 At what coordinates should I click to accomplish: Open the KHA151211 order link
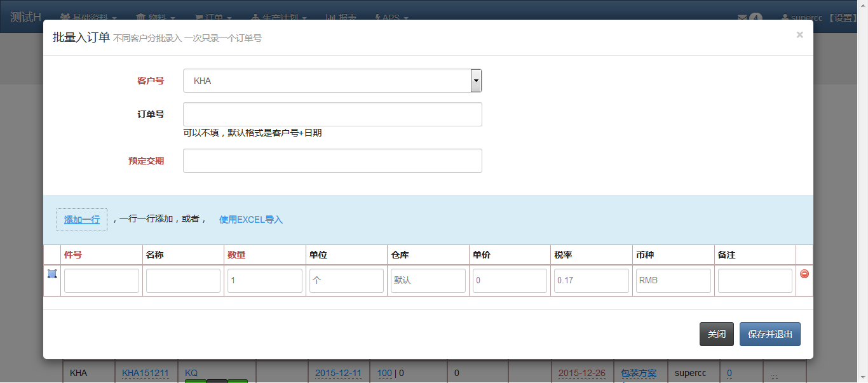click(145, 373)
